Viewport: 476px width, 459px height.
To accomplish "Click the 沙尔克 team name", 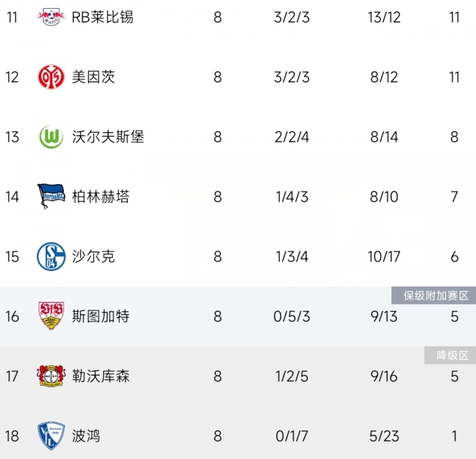I will [94, 256].
